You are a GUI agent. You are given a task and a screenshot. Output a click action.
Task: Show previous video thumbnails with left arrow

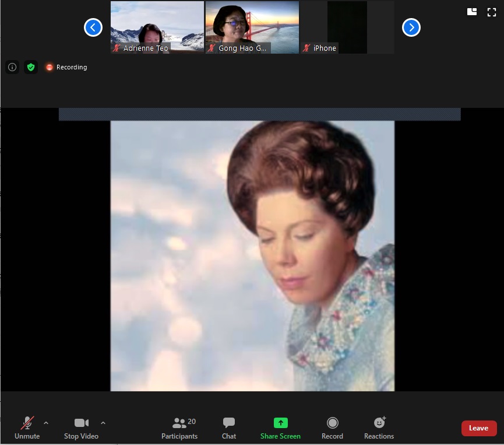click(x=93, y=27)
